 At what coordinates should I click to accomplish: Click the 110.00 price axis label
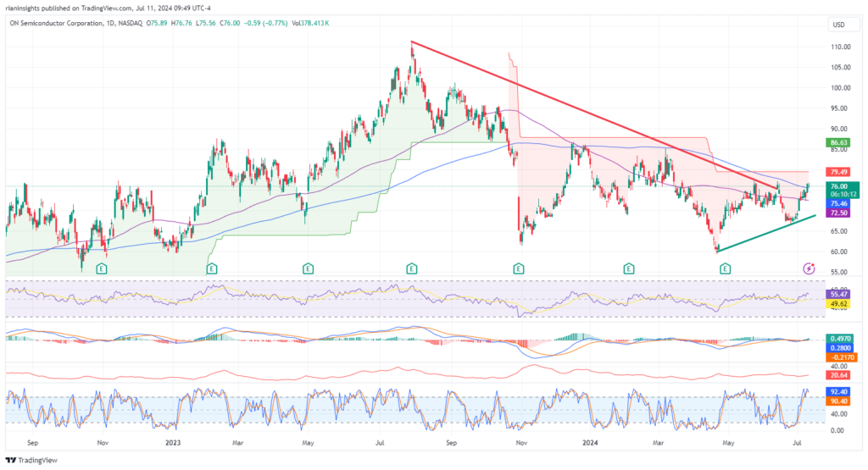pyautogui.click(x=840, y=47)
